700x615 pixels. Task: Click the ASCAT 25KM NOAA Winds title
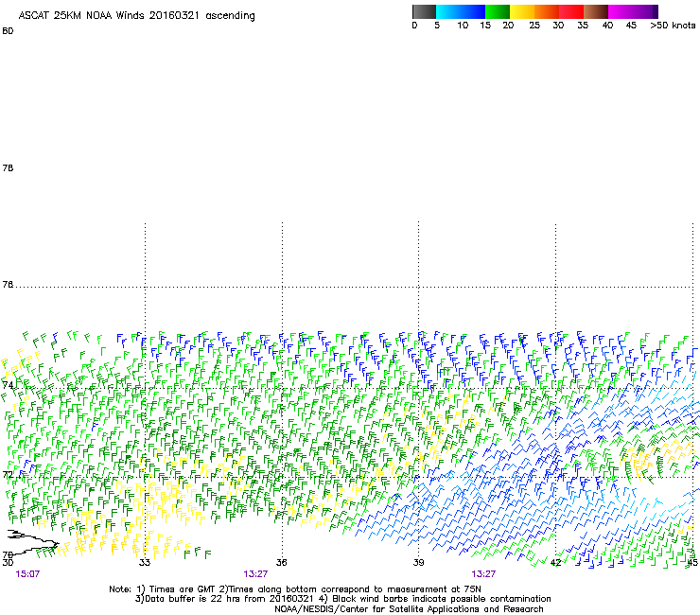click(x=136, y=15)
